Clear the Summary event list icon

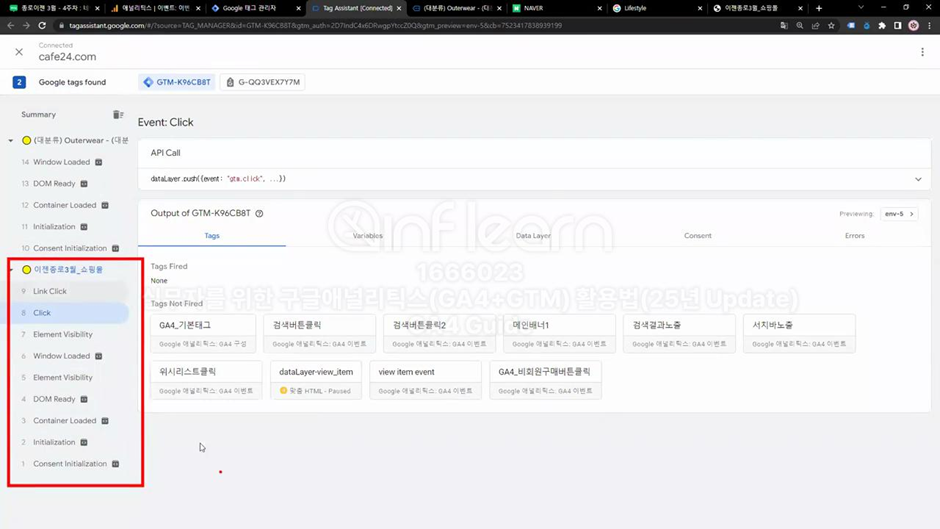point(118,115)
